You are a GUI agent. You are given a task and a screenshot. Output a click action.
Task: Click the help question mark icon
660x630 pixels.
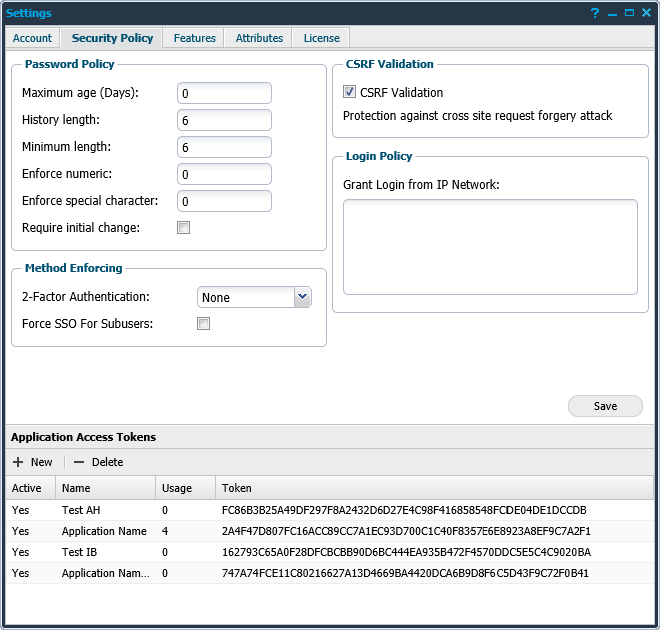594,13
